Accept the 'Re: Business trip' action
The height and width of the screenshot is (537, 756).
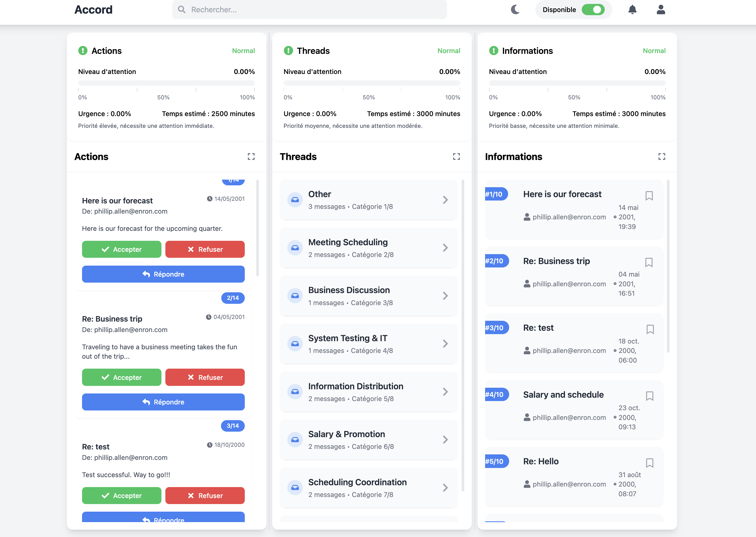[x=121, y=377]
